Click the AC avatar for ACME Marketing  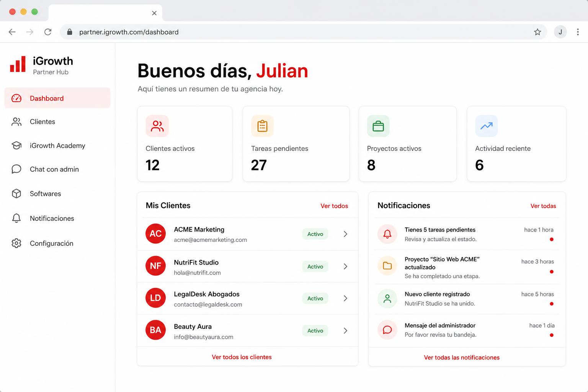155,234
